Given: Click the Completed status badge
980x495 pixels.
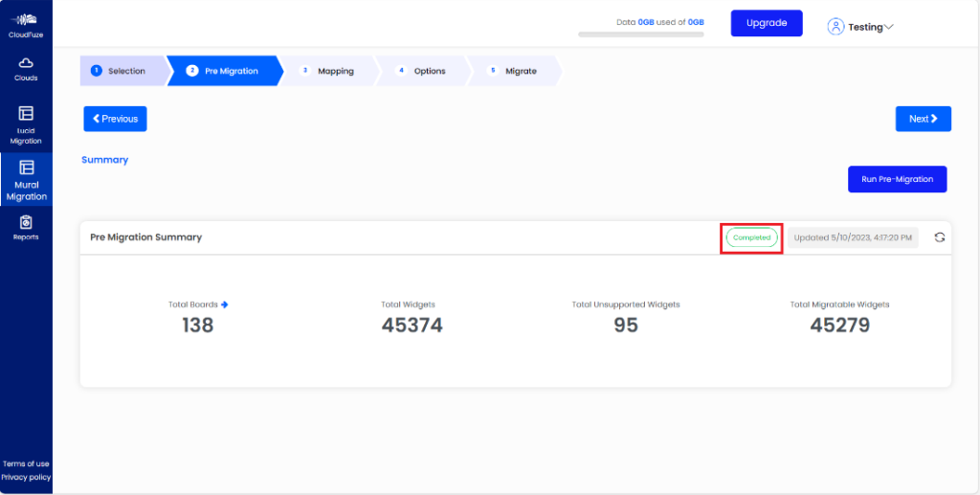Looking at the screenshot, I should click(751, 237).
